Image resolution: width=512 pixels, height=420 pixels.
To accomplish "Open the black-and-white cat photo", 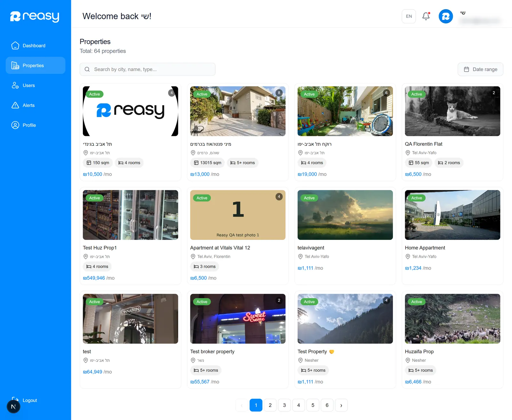I will click(x=452, y=111).
